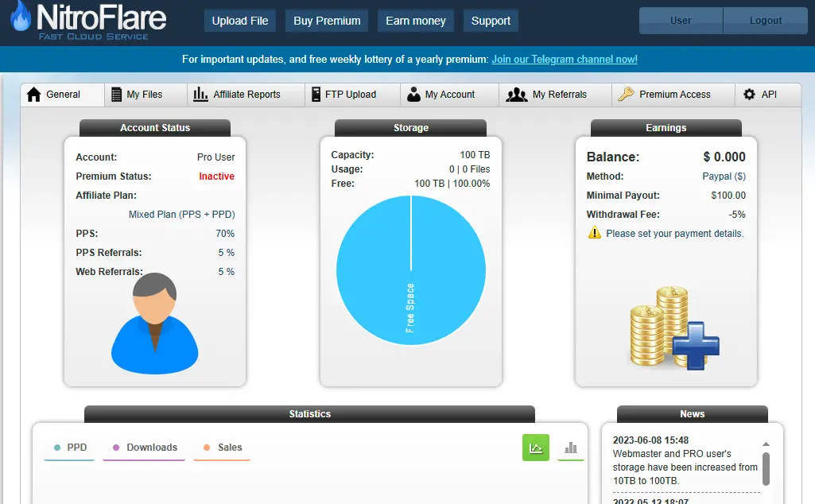The width and height of the screenshot is (815, 504).
Task: Click the My Referrals group icon
Action: [517, 95]
